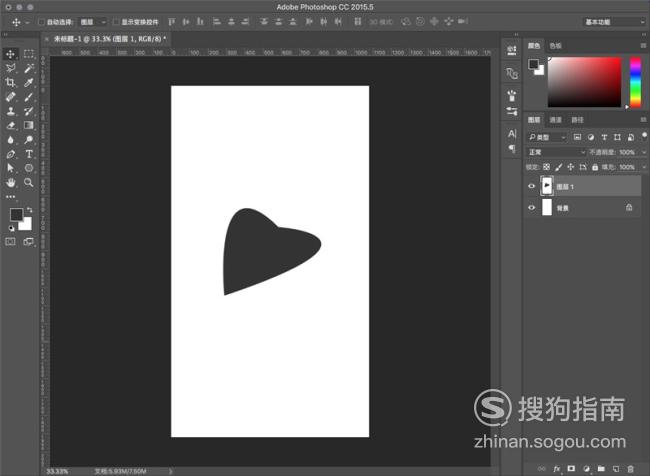Enable Show Transform Controls checkbox
The height and width of the screenshot is (476, 650).
(116, 22)
